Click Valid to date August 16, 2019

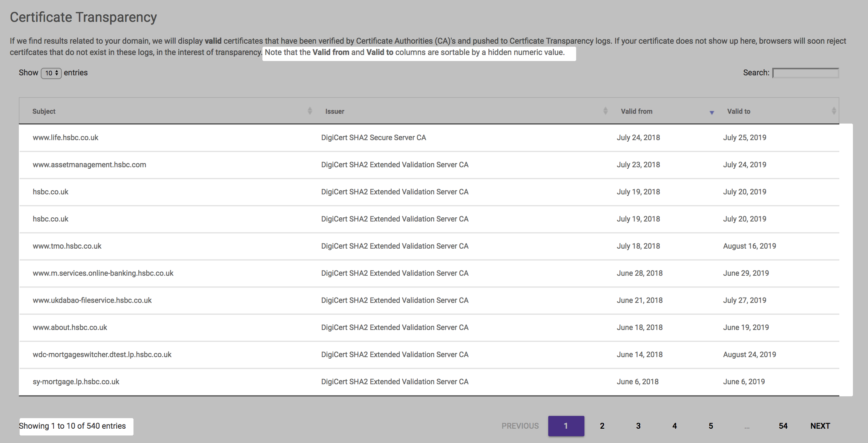pyautogui.click(x=750, y=246)
